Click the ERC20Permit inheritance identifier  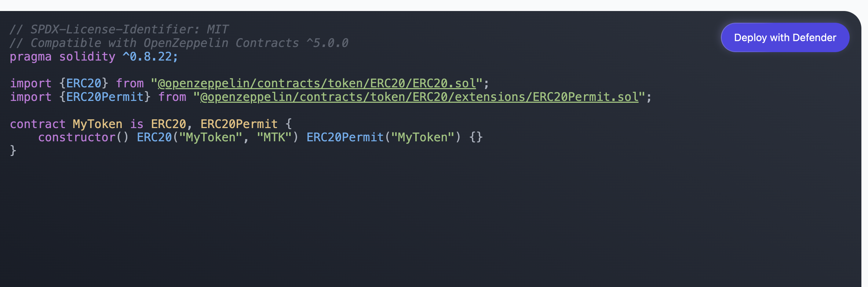[239, 124]
